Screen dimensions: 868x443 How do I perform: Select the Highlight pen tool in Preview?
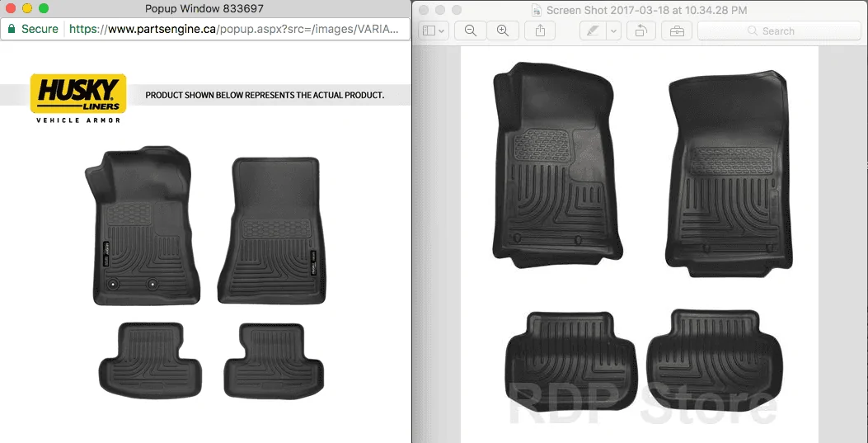click(593, 31)
